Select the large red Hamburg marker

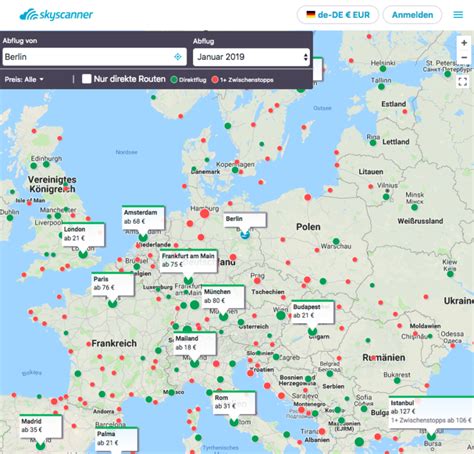tap(205, 214)
